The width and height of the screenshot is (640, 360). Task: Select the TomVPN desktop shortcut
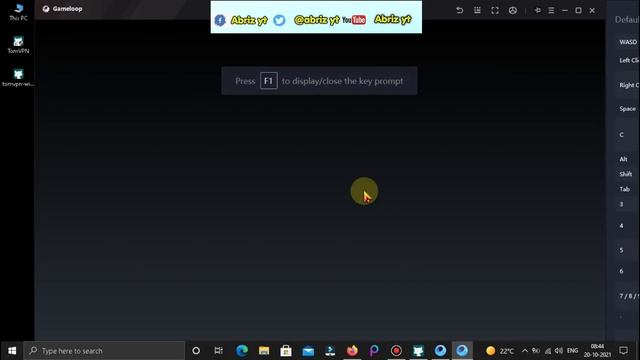(x=18, y=45)
